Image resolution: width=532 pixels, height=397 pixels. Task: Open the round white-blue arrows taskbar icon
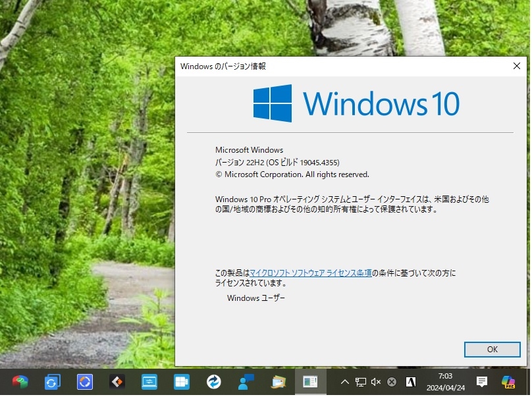pyautogui.click(x=214, y=383)
